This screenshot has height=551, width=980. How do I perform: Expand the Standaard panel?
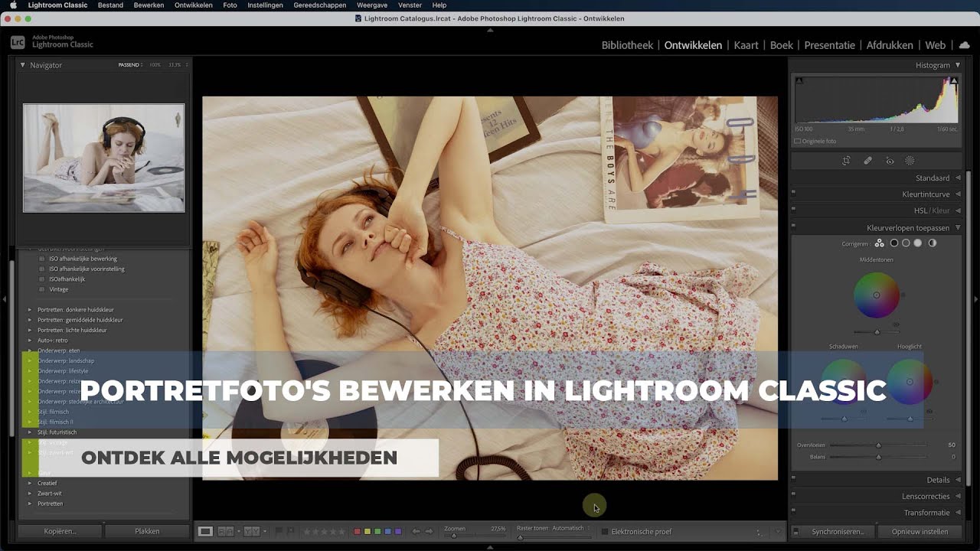958,178
